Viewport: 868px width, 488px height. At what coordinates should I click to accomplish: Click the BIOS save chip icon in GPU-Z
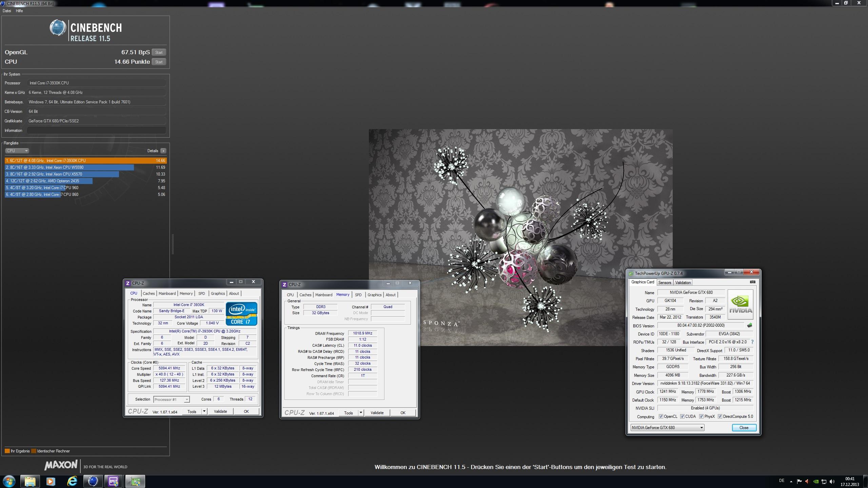[x=749, y=325]
